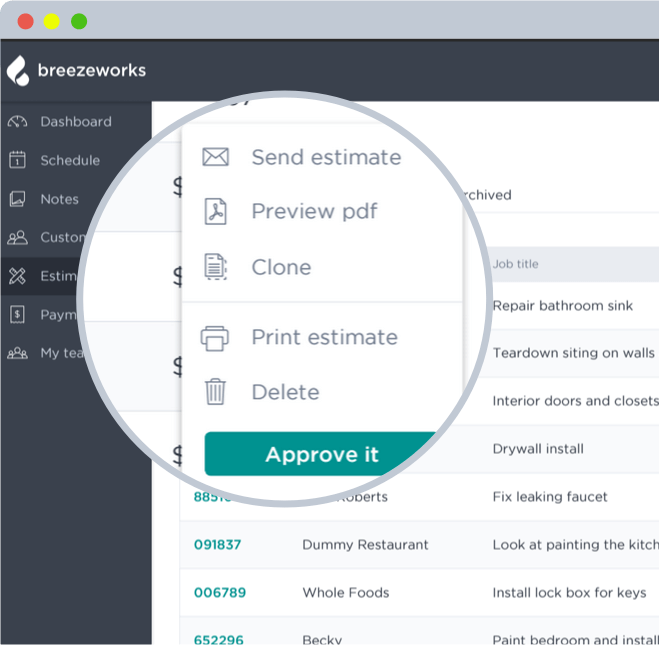Image resolution: width=659 pixels, height=645 pixels.
Task: Click the My team group icon
Action: click(17, 353)
